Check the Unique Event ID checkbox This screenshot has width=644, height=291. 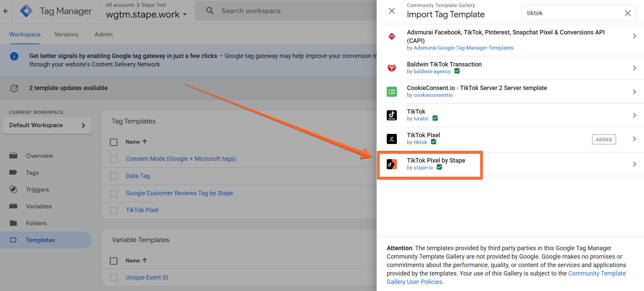[114, 278]
